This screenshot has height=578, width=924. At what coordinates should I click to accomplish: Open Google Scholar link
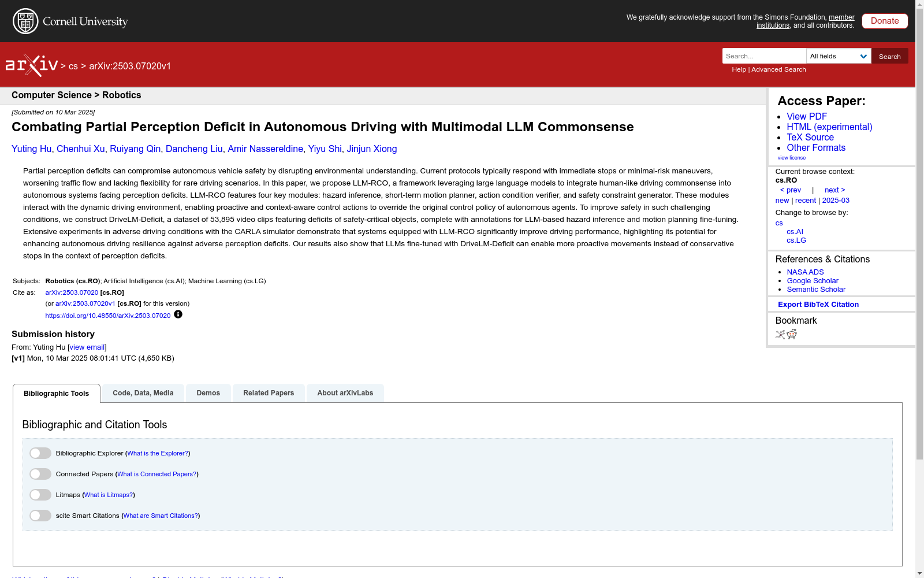pyautogui.click(x=813, y=281)
